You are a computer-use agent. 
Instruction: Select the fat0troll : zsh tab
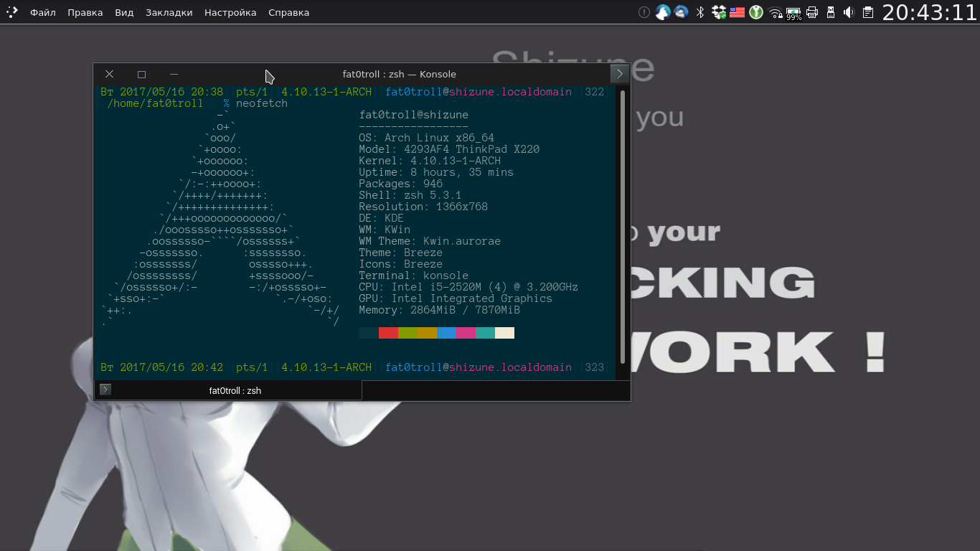(x=228, y=390)
